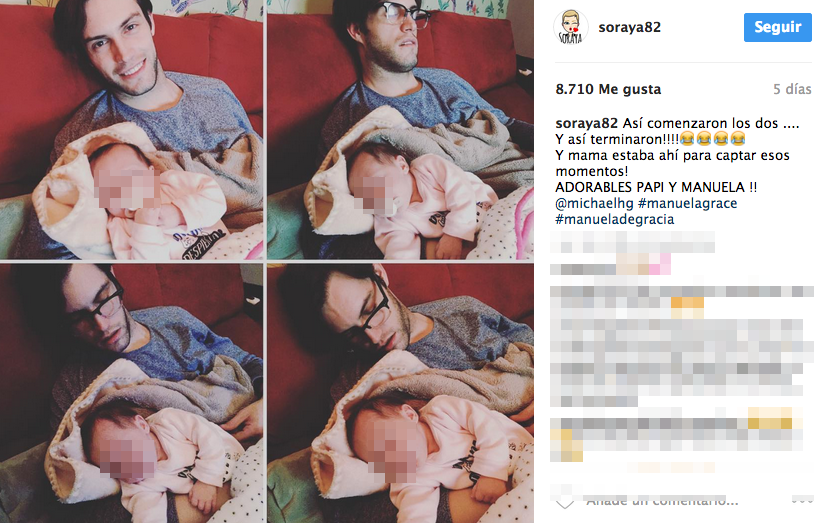Open the three-dot more options menu
830x523 pixels.
802,500
